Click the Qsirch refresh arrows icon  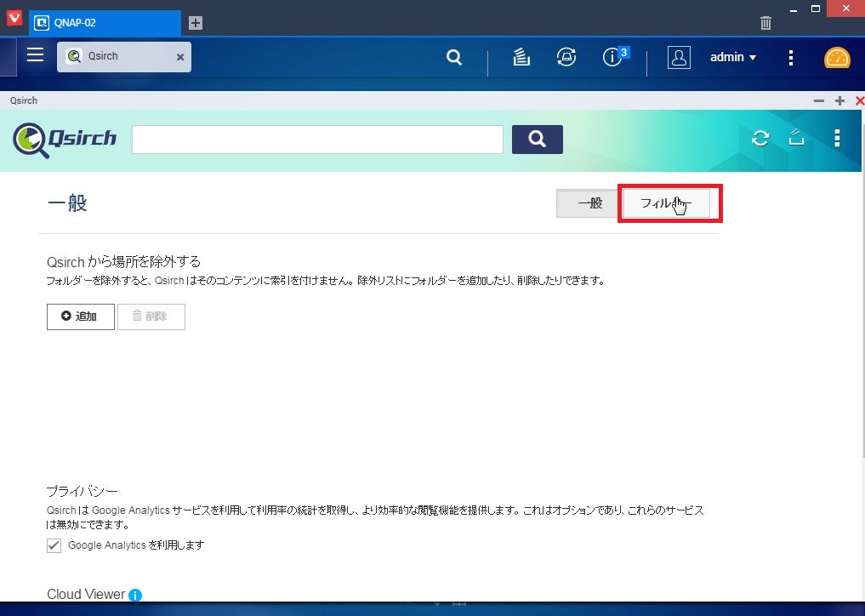(760, 138)
